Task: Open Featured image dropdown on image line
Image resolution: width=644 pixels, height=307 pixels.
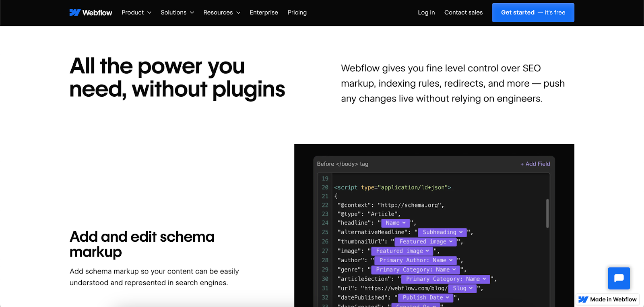Action: coord(402,251)
